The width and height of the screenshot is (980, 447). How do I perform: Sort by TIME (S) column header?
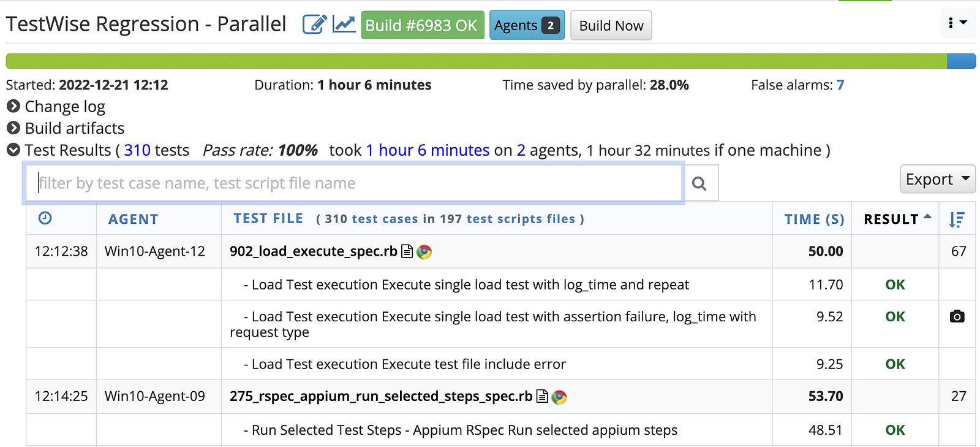(814, 219)
